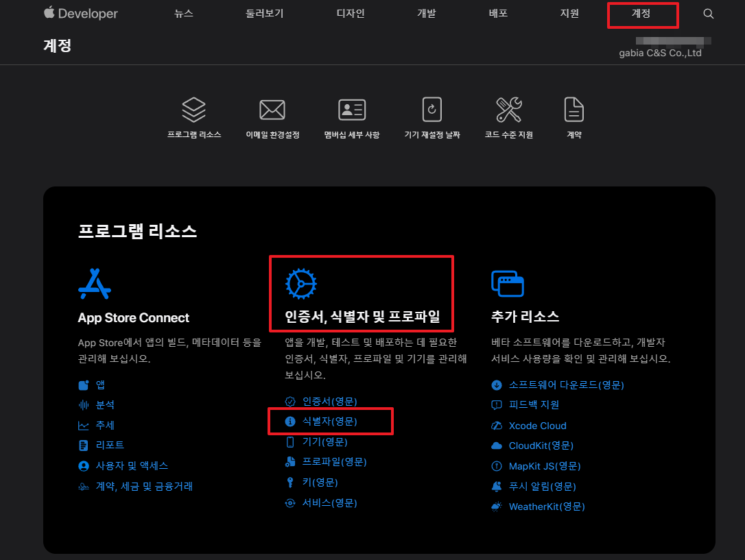Image resolution: width=745 pixels, height=560 pixels.
Task: Open 계약, 세금 및 금융거래 link
Action: [x=145, y=487]
